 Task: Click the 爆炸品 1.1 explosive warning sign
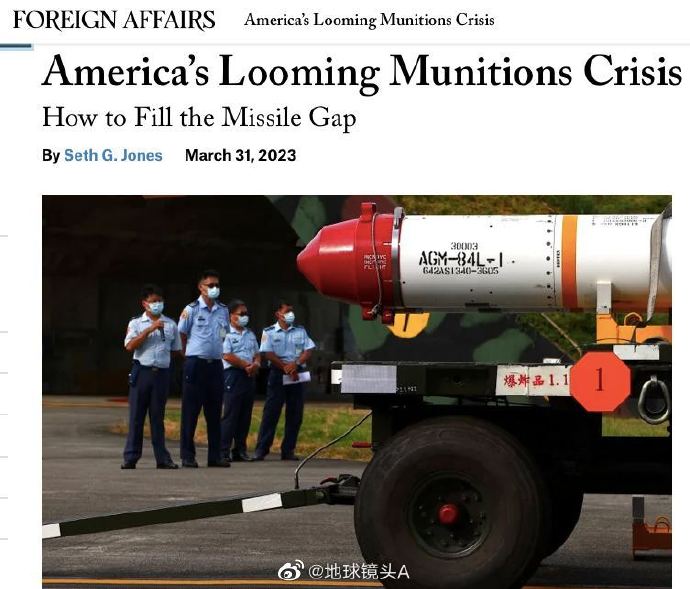coord(532,381)
